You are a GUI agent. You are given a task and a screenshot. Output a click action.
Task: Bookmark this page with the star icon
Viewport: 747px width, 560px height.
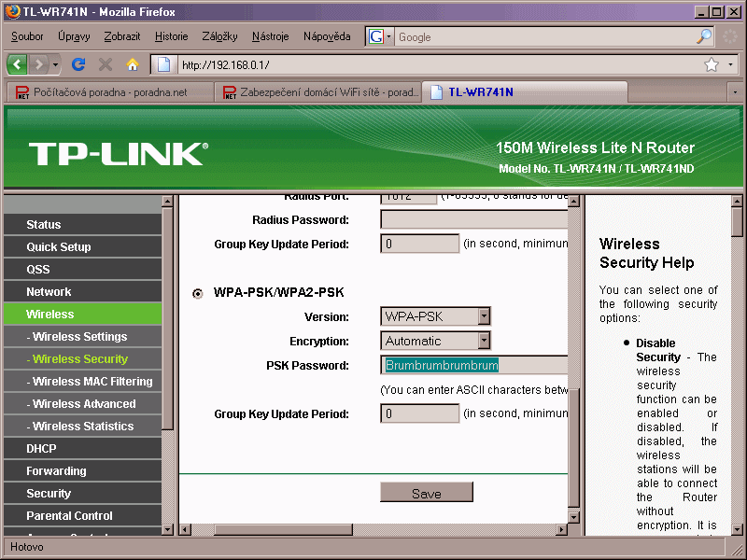tap(712, 64)
